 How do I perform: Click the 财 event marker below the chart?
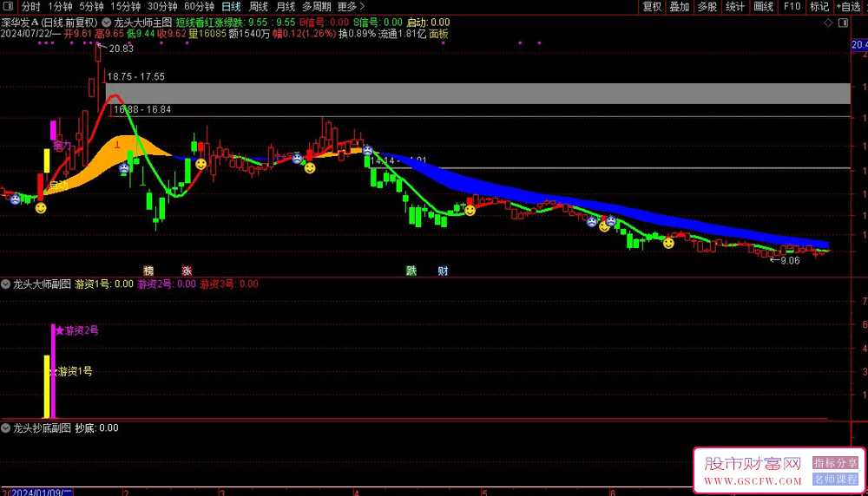[443, 271]
